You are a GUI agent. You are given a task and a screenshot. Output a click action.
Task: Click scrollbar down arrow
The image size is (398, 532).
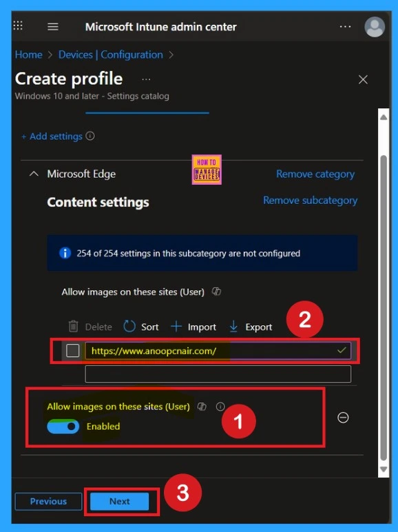384,469
